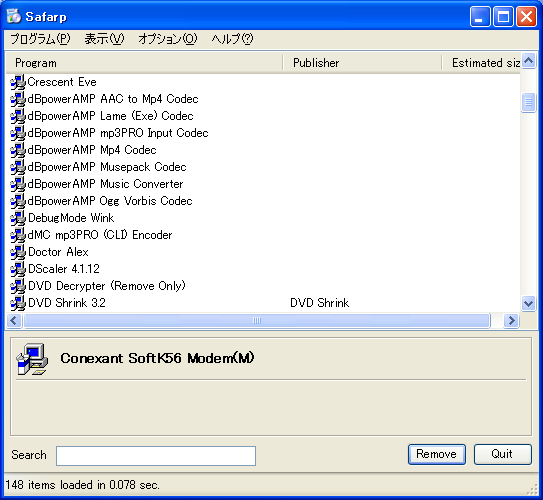This screenshot has height=500, width=543.
Task: Click the Quit button
Action: coord(502,454)
